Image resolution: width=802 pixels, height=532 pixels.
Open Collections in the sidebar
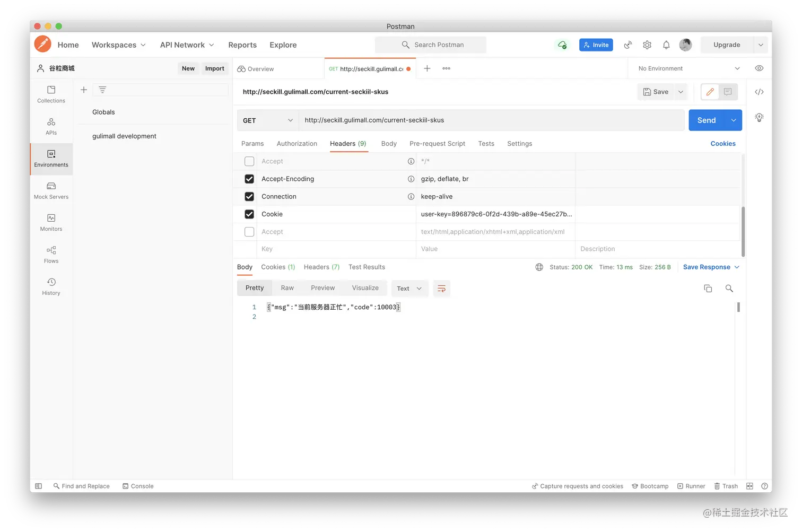pos(51,94)
